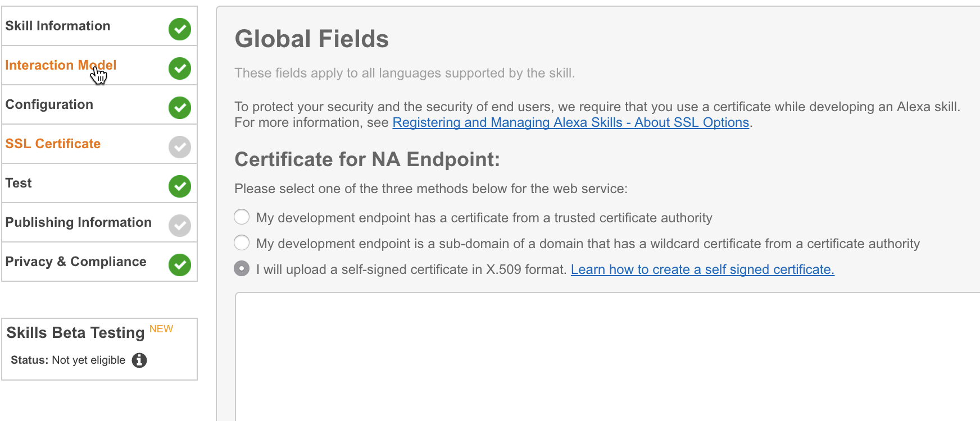Screen dimensions: 980x421
Task: Select the wildcard certificate sub-domain radio option
Action: point(242,242)
